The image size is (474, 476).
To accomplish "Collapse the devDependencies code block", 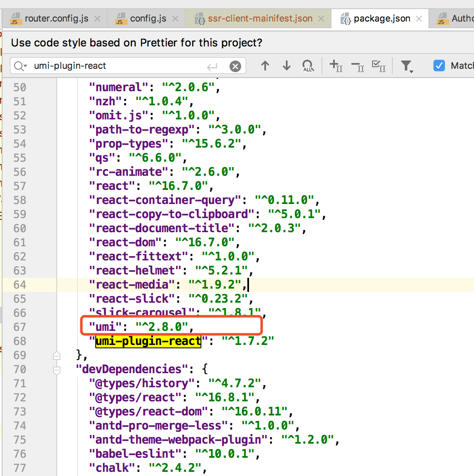I will 57,369.
